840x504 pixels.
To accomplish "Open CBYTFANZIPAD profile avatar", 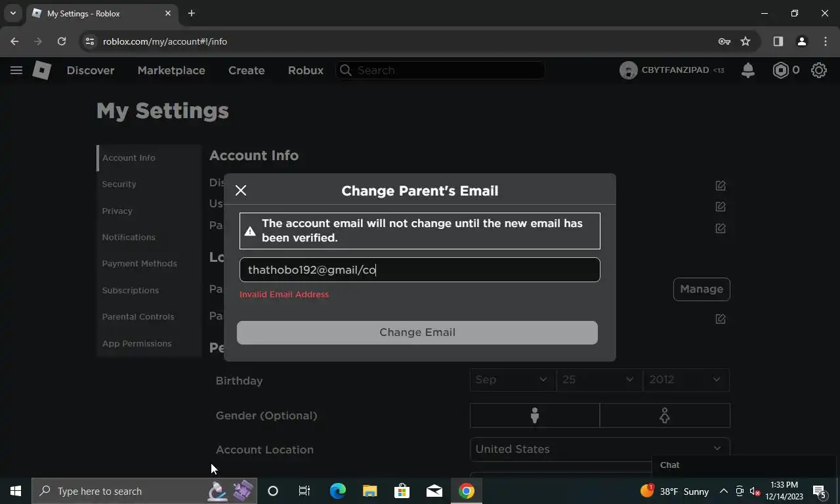I will click(628, 70).
